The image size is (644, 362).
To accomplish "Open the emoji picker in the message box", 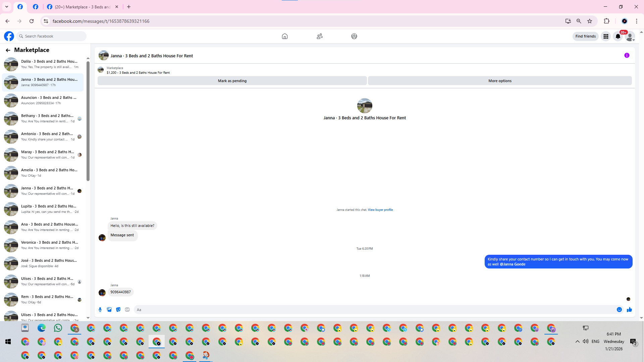I will point(619,310).
